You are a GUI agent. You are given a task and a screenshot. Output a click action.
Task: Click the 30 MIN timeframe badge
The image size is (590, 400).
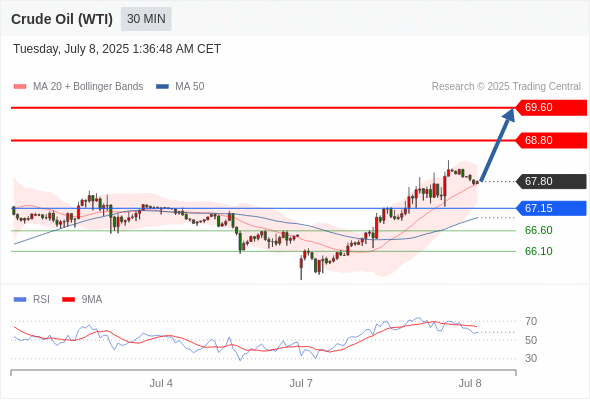coord(146,19)
